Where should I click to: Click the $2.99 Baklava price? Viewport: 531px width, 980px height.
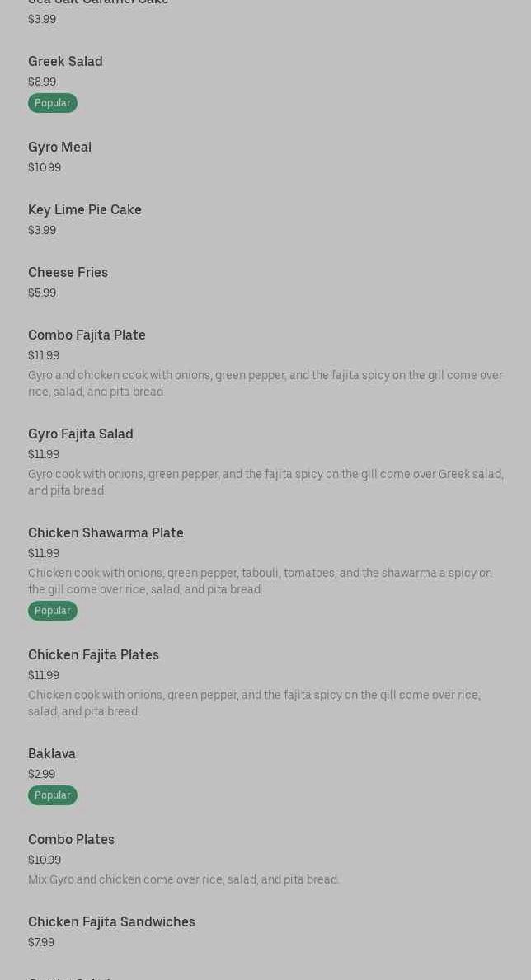pyautogui.click(x=41, y=775)
